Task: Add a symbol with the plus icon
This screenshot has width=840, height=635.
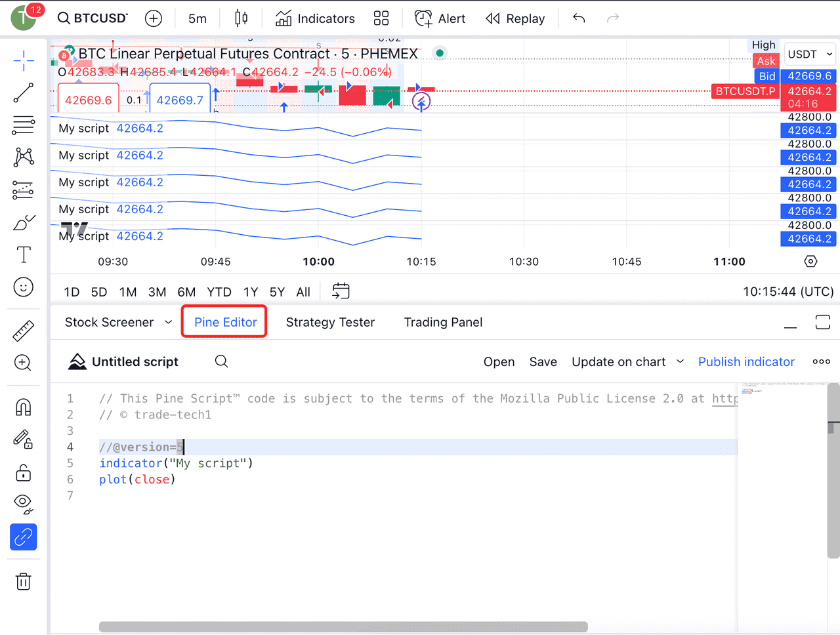Action: tap(154, 18)
